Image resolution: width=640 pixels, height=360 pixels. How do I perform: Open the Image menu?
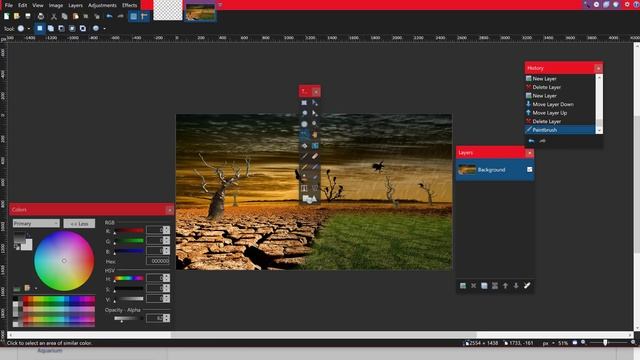tap(56, 5)
